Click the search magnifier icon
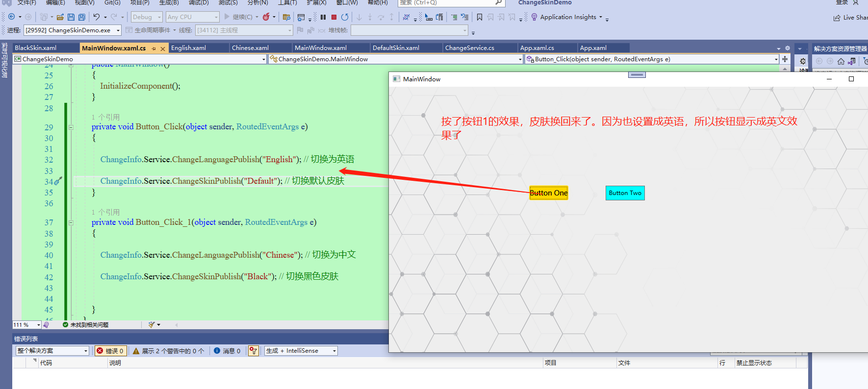868x389 pixels. [498, 2]
